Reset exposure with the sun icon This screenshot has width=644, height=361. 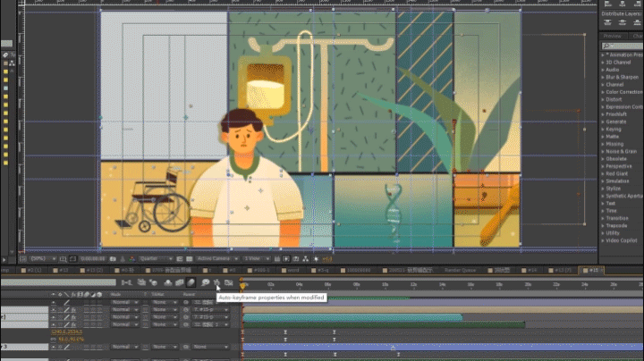point(317,259)
